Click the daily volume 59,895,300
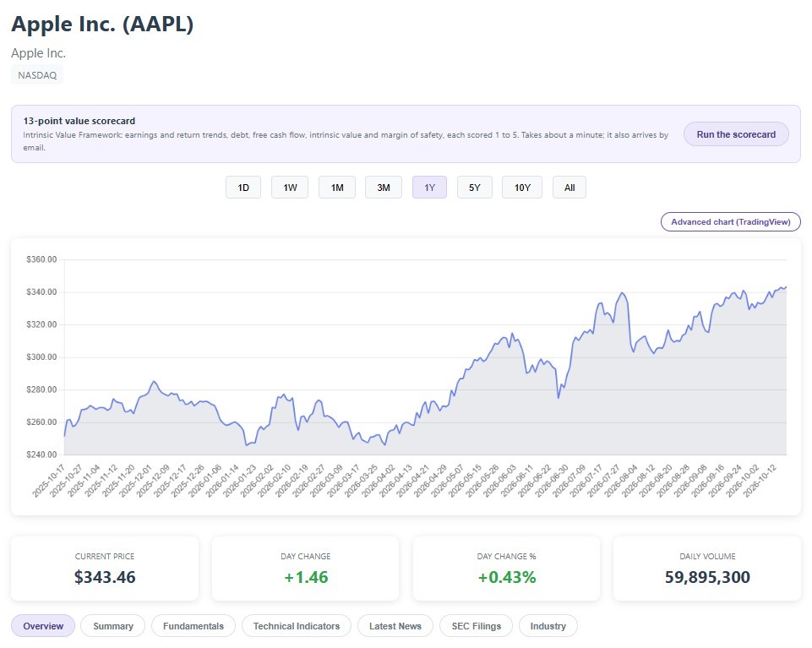 tap(707, 577)
